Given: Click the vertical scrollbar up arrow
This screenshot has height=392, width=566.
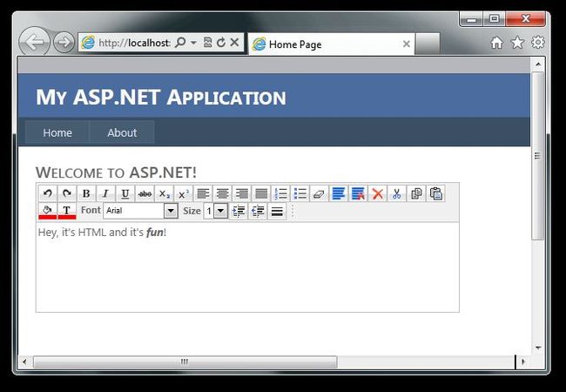Looking at the screenshot, I should 538,64.
